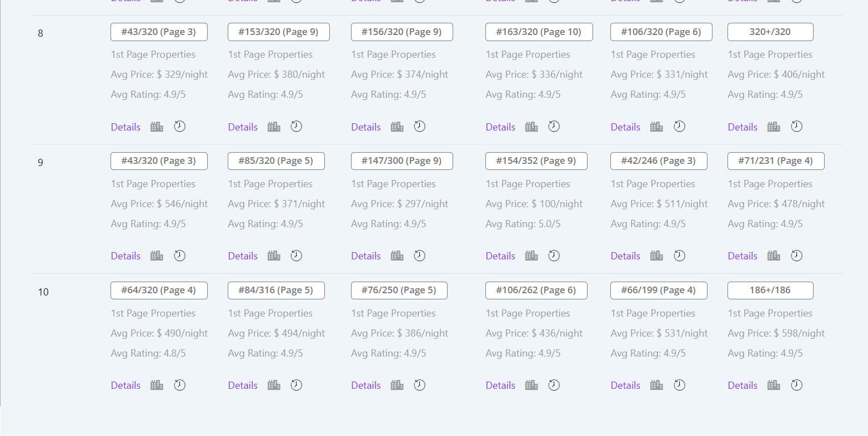868x436 pixels.
Task: Open history clock in $336/night card
Action: 554,127
